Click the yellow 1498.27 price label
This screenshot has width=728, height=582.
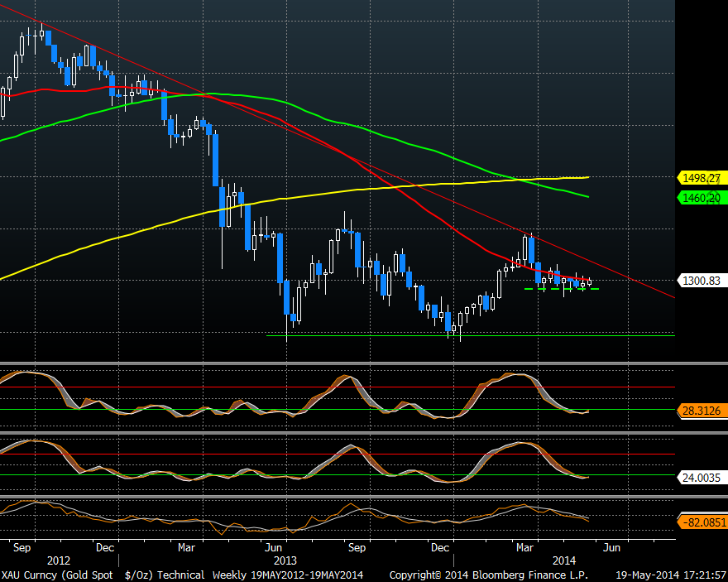702,178
